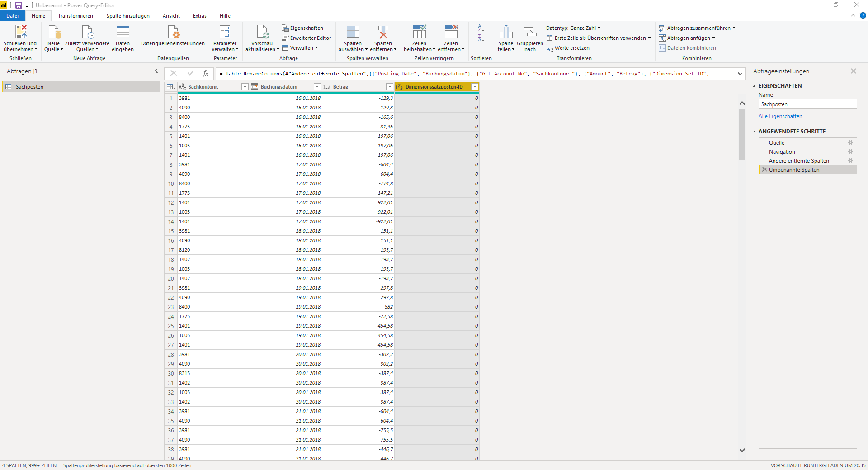Open Erste Zeile als Überschriften verwenden
The height and width of the screenshot is (470, 868).
pyautogui.click(x=599, y=38)
